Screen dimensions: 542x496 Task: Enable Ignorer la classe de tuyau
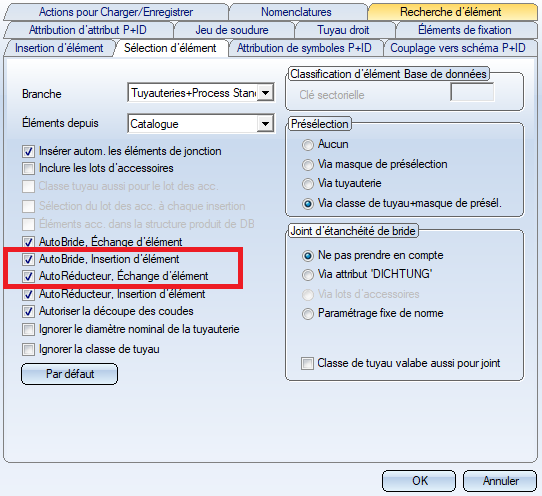(x=28, y=349)
